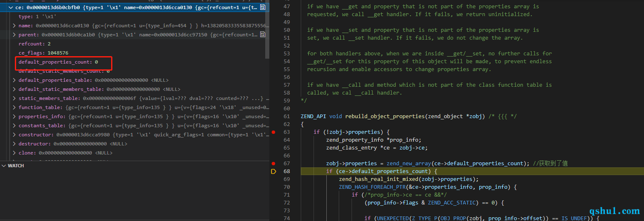Viewport: 644px width, 221px height.
Task: Expand static_members_table node
Action: point(14,98)
